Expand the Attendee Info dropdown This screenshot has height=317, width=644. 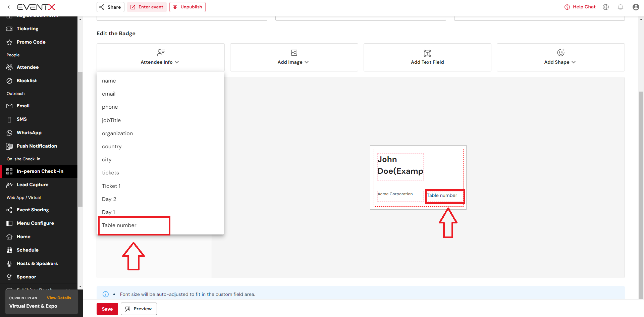tap(160, 62)
